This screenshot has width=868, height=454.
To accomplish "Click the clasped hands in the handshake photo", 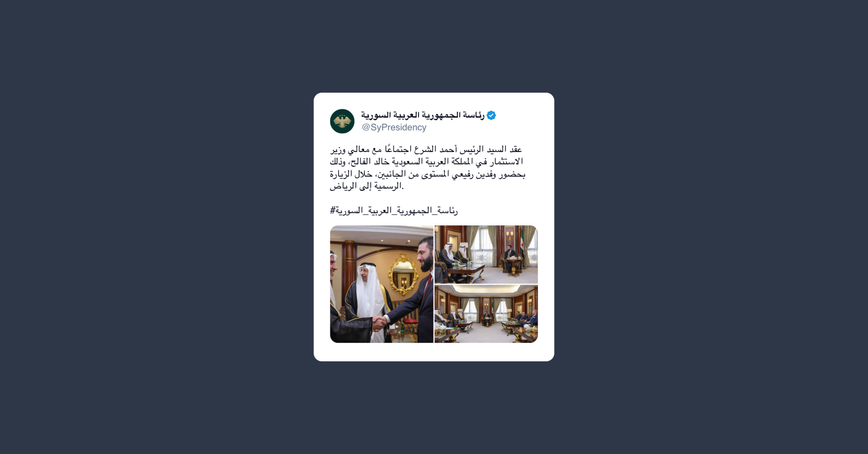I will (x=379, y=323).
